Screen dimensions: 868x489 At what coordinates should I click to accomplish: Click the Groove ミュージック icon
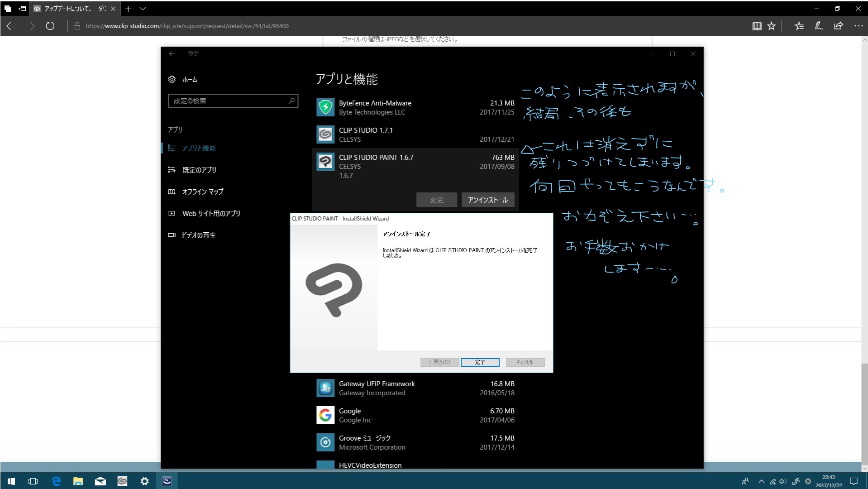(x=325, y=442)
